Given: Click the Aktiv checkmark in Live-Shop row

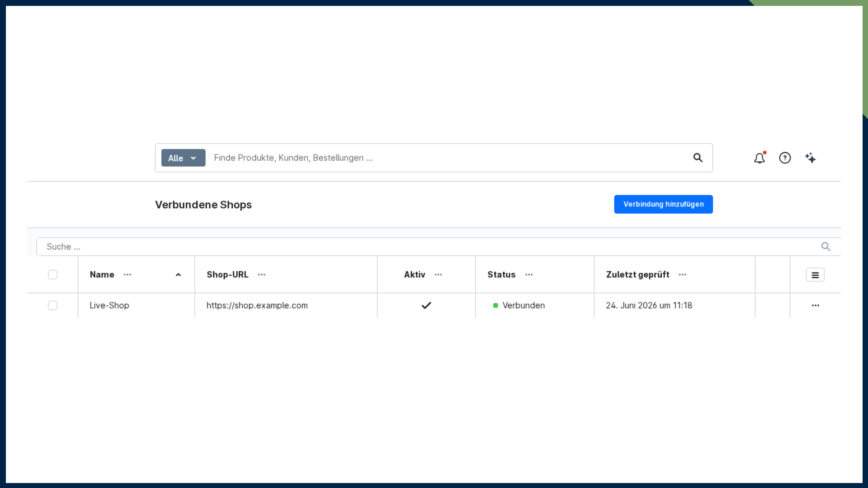Looking at the screenshot, I should [426, 305].
